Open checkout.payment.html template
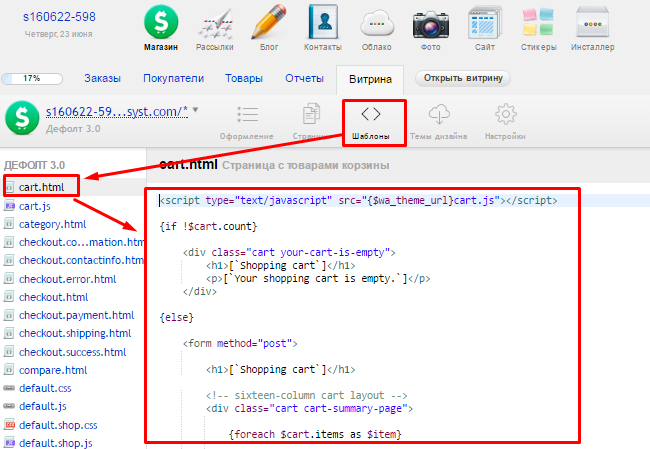This screenshot has height=449, width=650. click(x=77, y=316)
